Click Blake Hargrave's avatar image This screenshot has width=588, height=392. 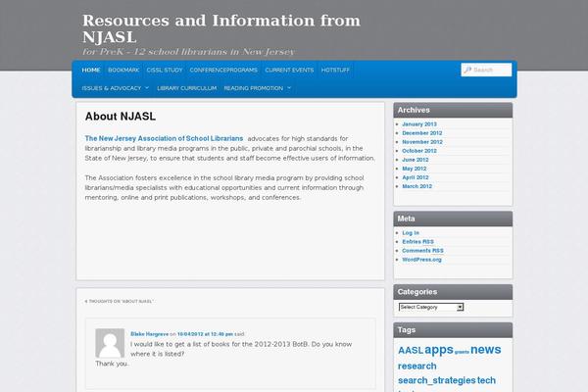point(110,343)
